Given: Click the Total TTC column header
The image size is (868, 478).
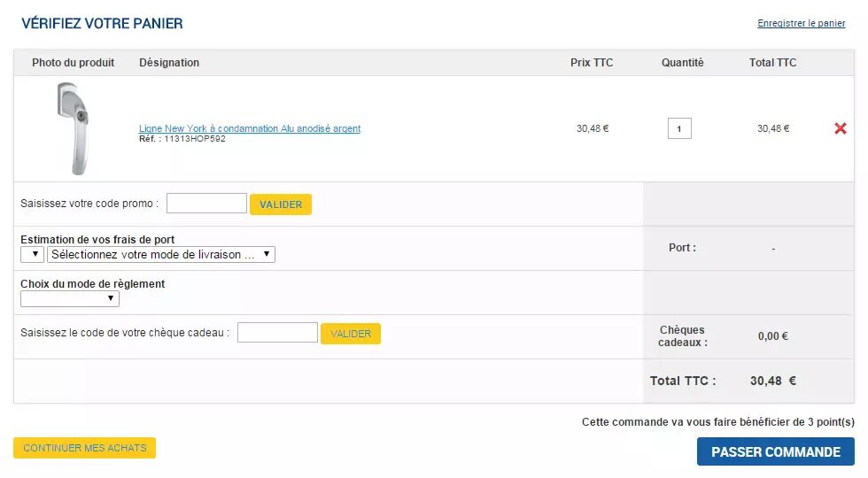Looking at the screenshot, I should click(x=772, y=63).
